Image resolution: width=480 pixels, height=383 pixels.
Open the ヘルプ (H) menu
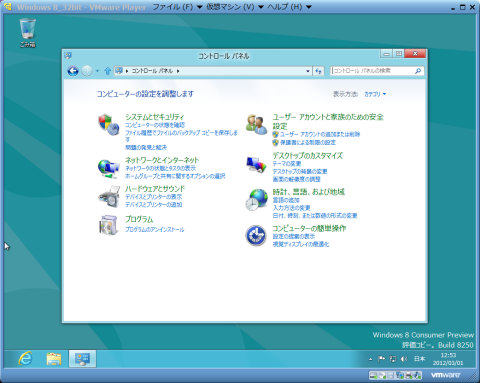(289, 7)
